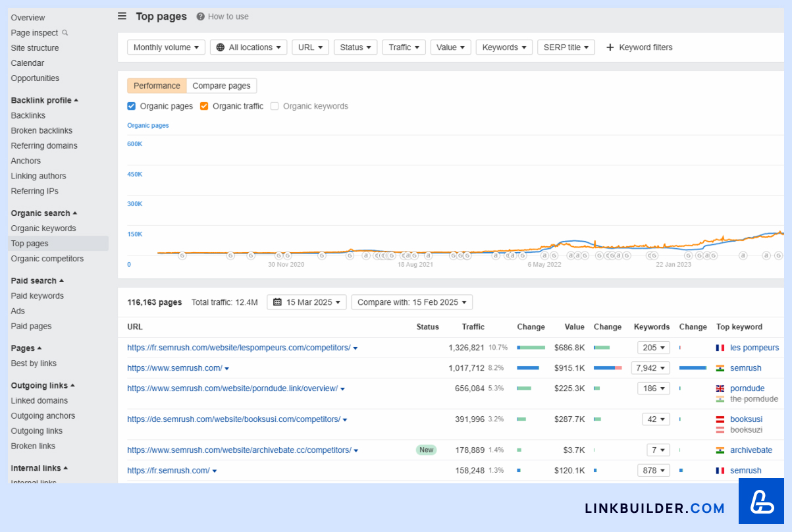
Task: Toggle the Organic pages checkbox
Action: pyautogui.click(x=132, y=106)
